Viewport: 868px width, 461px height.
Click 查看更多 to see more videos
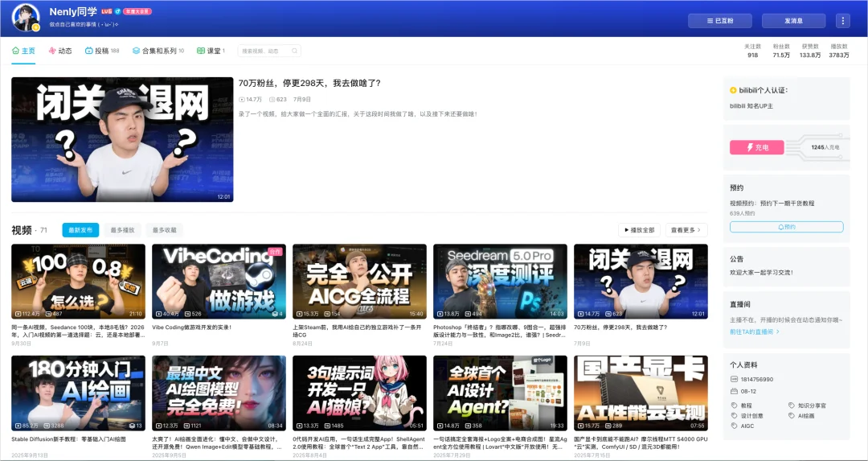[x=686, y=230]
